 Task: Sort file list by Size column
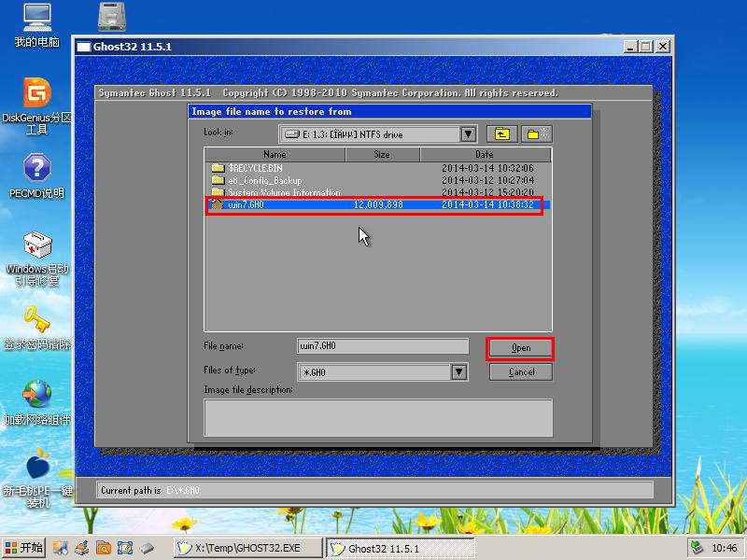382,154
